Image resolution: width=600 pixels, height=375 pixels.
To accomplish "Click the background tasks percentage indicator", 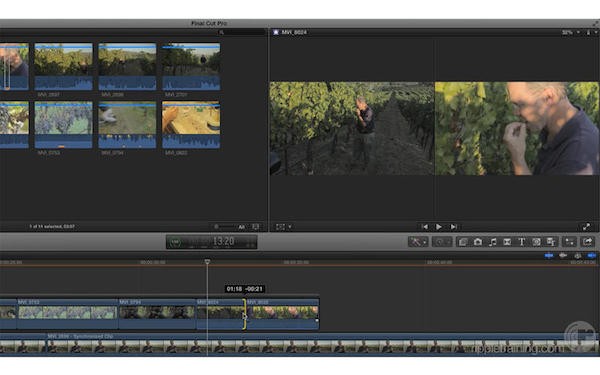I will 175,242.
